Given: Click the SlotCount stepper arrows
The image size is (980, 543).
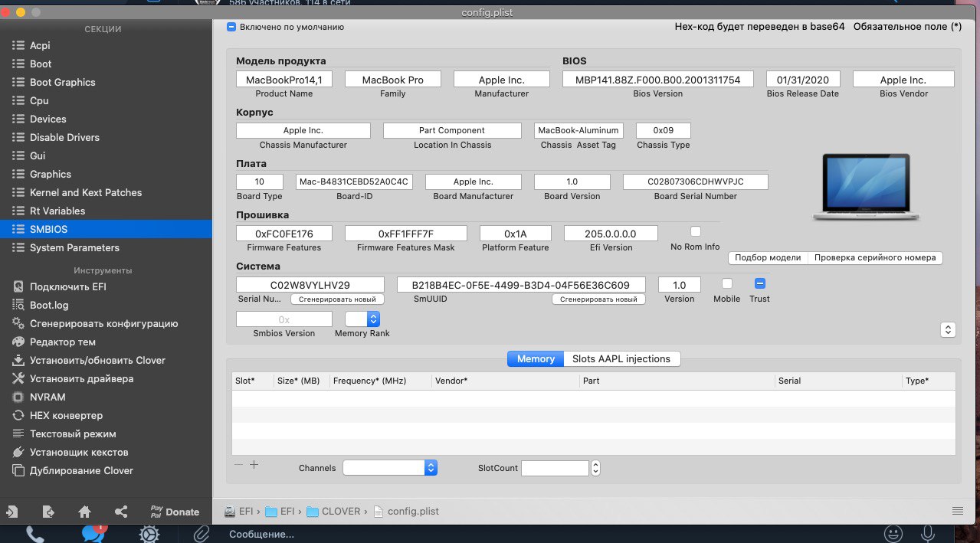Looking at the screenshot, I should pyautogui.click(x=595, y=467).
